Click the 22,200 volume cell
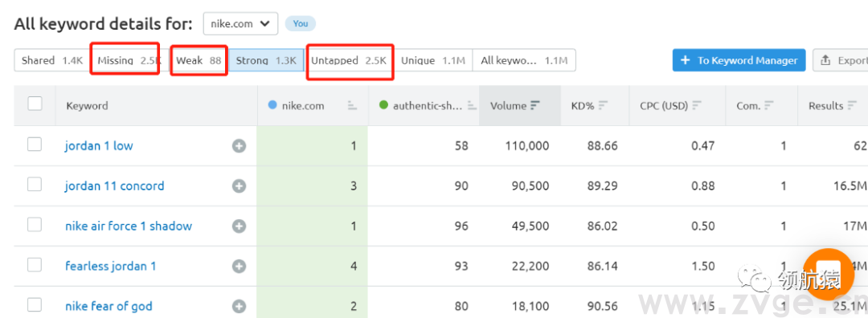This screenshot has width=868, height=318. (x=530, y=266)
